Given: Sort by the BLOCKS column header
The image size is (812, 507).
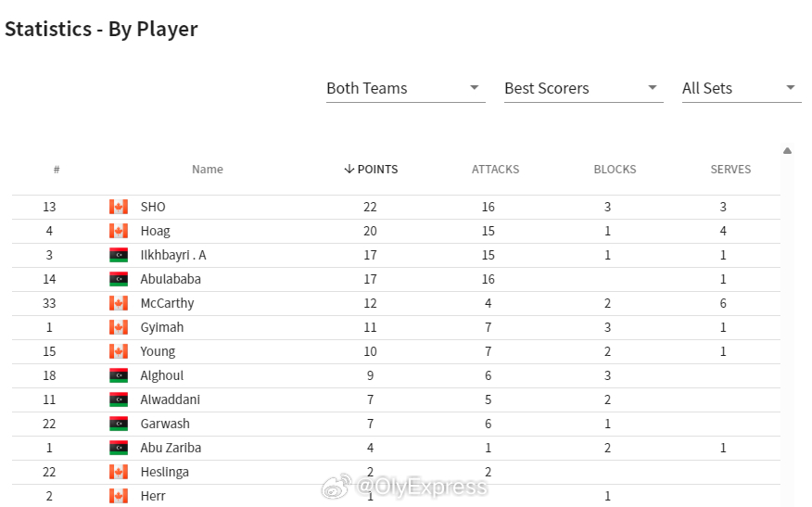Looking at the screenshot, I should point(615,170).
